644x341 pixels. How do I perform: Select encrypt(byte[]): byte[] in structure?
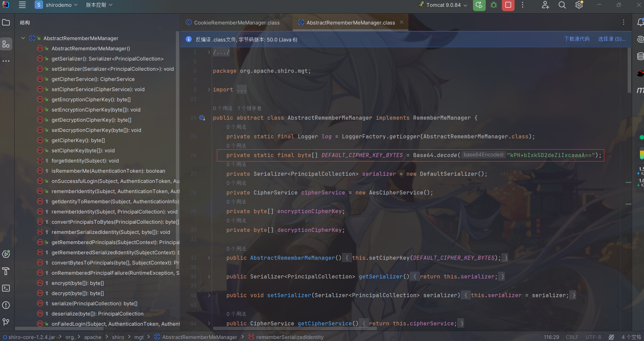pyautogui.click(x=78, y=283)
